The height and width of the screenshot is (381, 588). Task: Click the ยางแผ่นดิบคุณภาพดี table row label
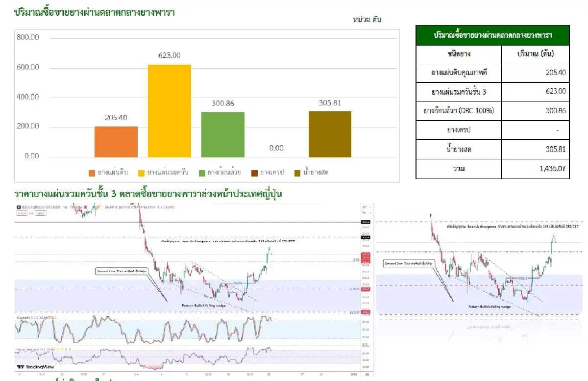click(459, 73)
